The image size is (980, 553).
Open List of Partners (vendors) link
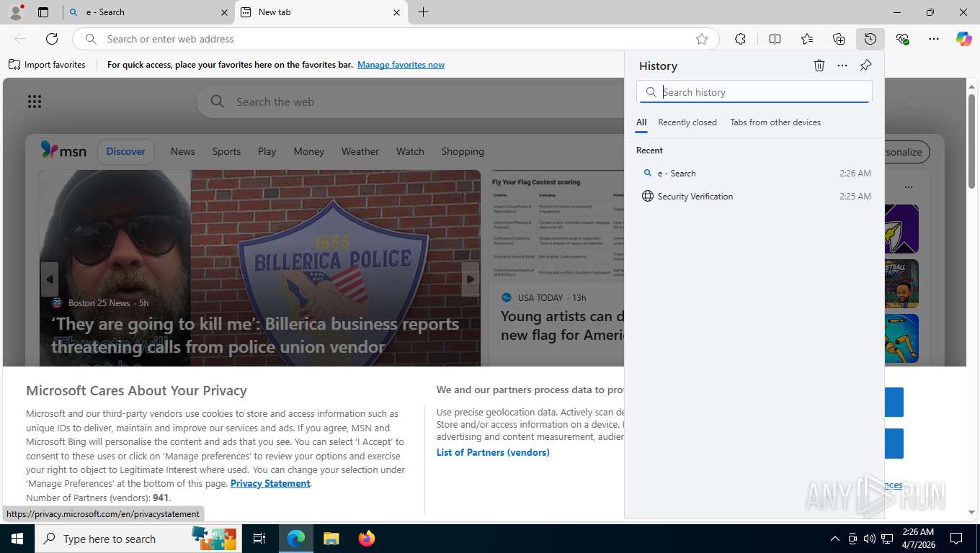click(493, 452)
